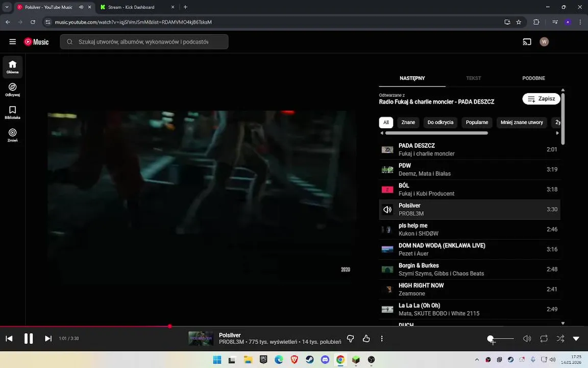Bookmark this page with the star
Viewport: 588px width, 368px height.
[x=519, y=22]
